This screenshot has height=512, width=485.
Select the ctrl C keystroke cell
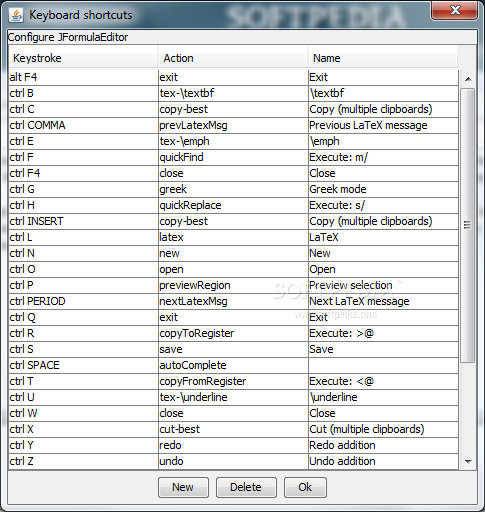[x=83, y=109]
